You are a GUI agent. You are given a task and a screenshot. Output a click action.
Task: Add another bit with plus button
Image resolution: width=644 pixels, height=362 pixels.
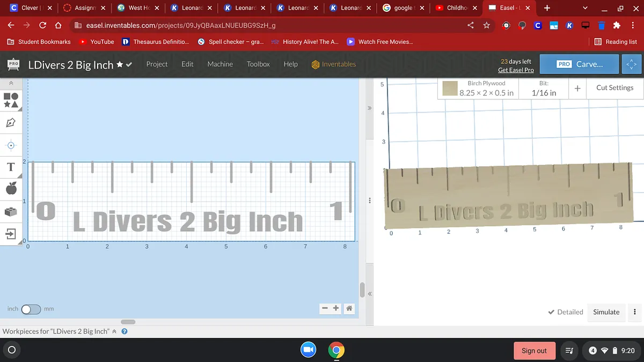[x=577, y=88]
